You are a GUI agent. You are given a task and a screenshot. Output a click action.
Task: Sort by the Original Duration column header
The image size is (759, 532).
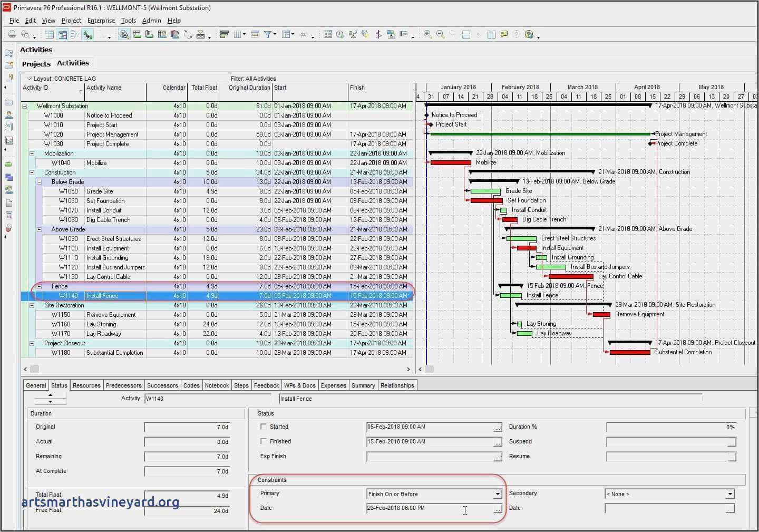(246, 92)
